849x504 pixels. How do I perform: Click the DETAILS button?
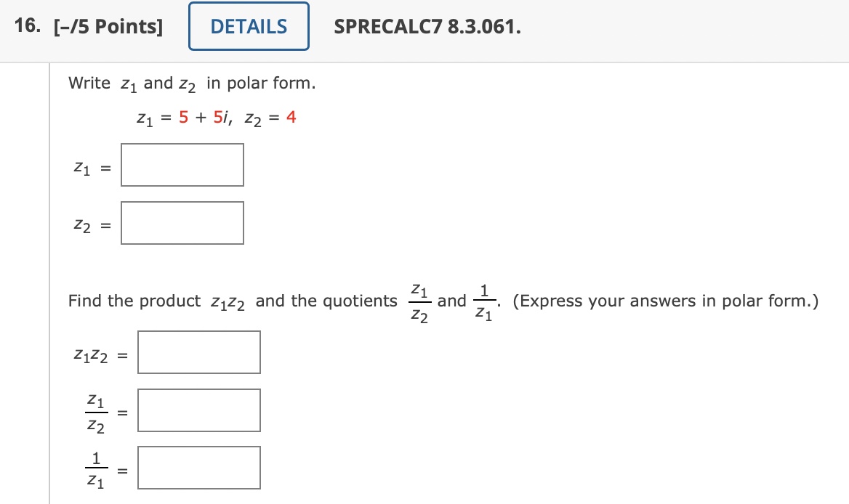click(x=249, y=26)
